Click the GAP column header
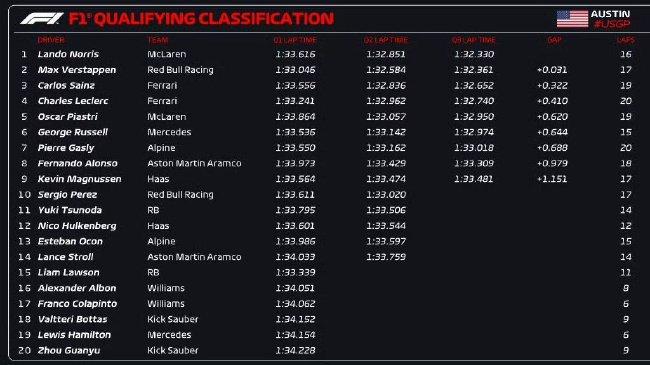This screenshot has height=365, width=650. [554, 40]
